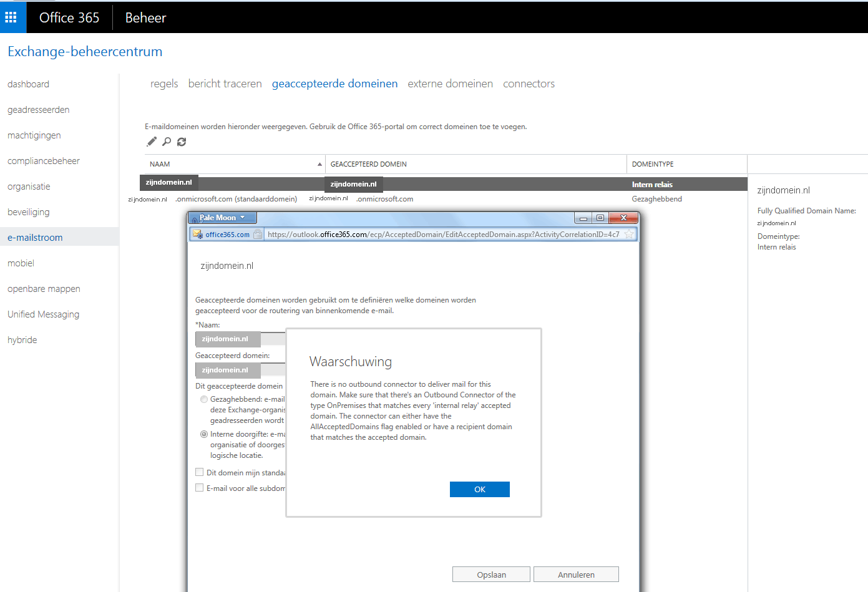The width and height of the screenshot is (868, 592).
Task: Select the Gezaghebbend radio option
Action: 204,399
